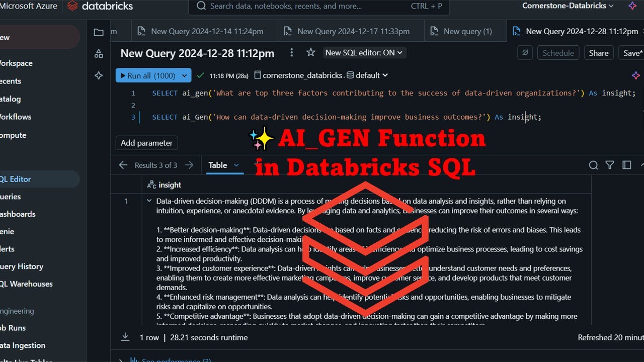
Task: Open Compute in the left sidebar
Action: point(13,135)
